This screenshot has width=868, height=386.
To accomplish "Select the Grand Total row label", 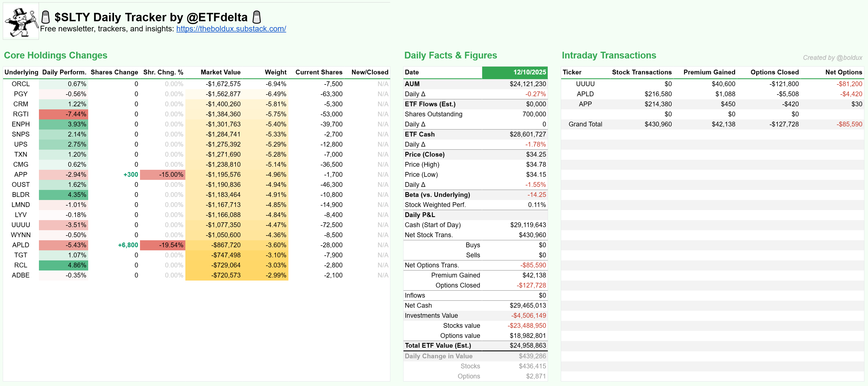I will tap(585, 124).
